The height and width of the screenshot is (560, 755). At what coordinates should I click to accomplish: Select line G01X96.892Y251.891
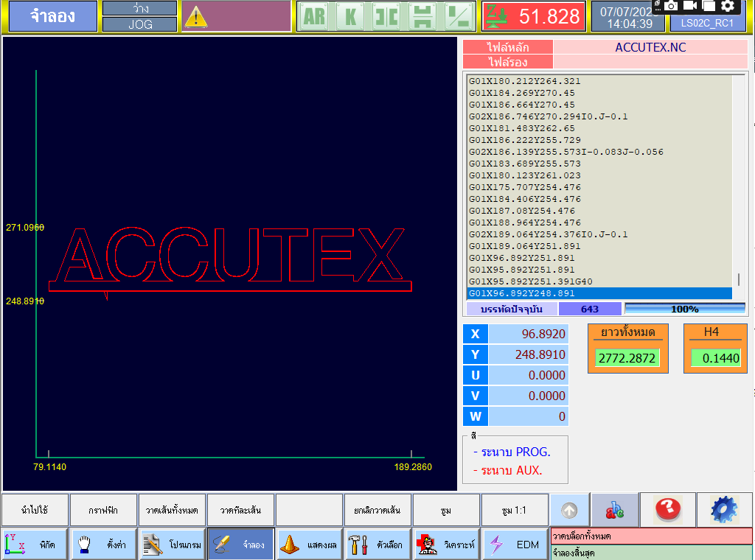coord(599,258)
